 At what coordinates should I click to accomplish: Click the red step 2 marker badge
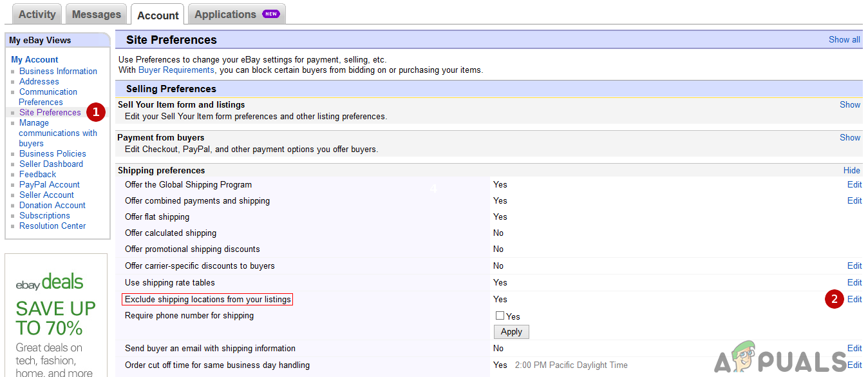pos(835,299)
